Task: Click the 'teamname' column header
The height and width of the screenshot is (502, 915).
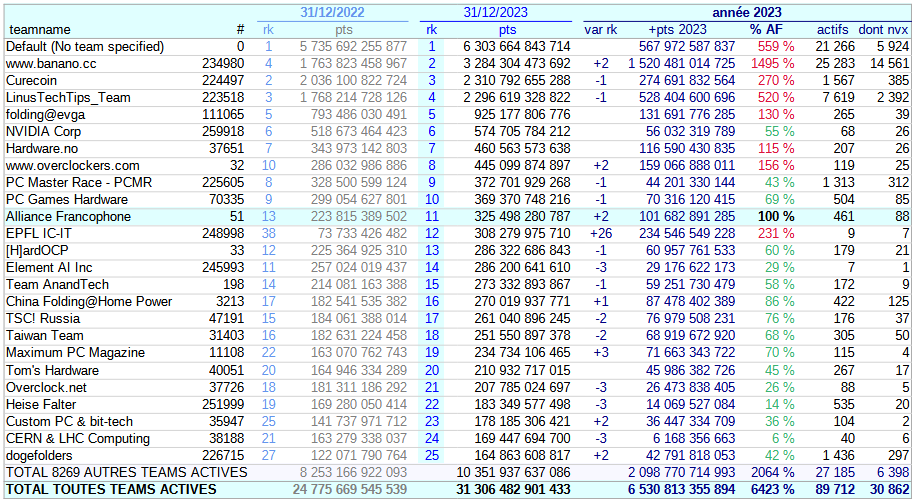Action: point(40,30)
